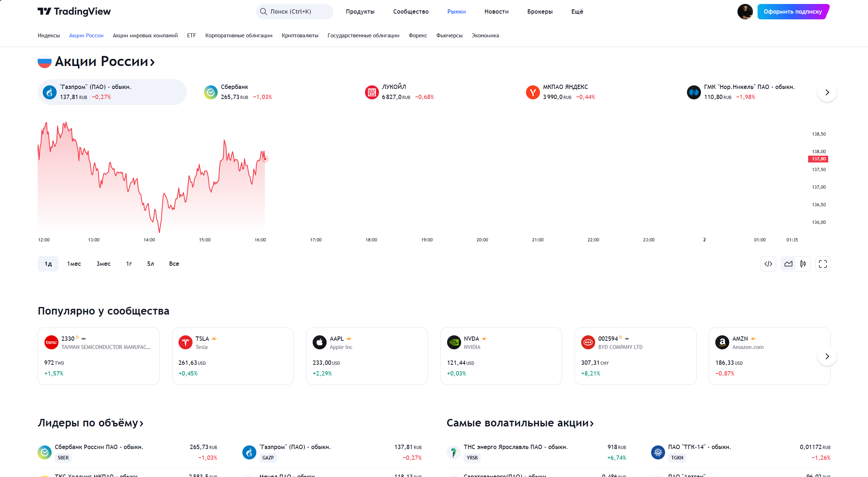
Task: Go to Корпоративные облигации section
Action: [x=239, y=36]
